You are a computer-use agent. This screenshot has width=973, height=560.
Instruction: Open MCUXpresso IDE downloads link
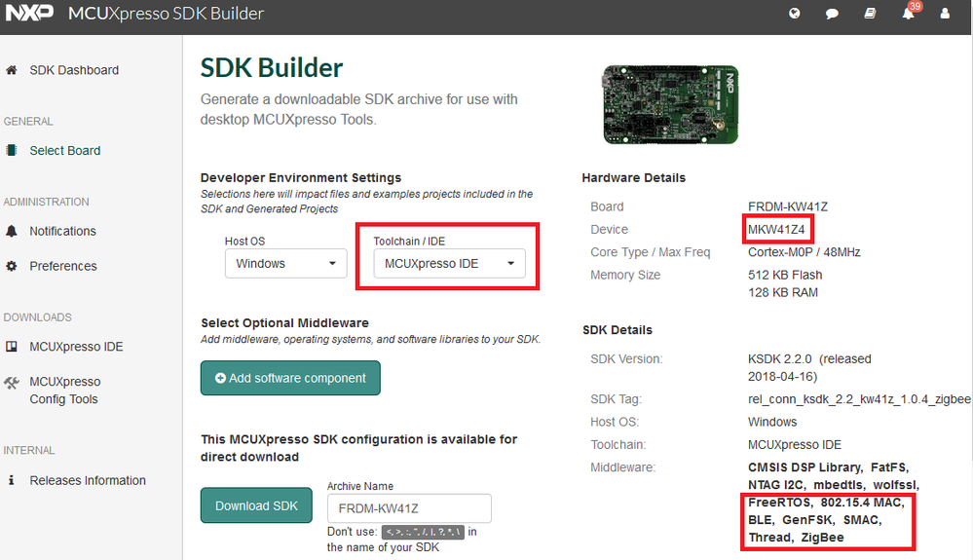point(76,346)
